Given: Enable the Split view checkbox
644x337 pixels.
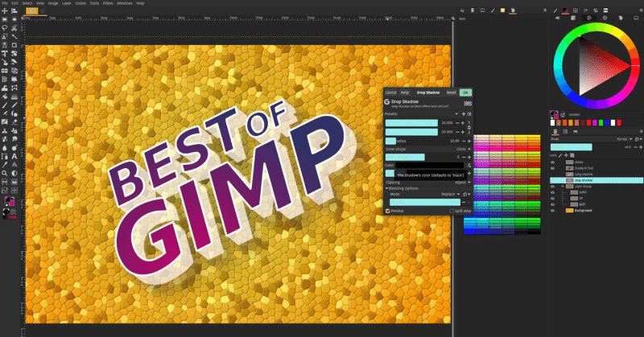Looking at the screenshot, I should coord(452,211).
